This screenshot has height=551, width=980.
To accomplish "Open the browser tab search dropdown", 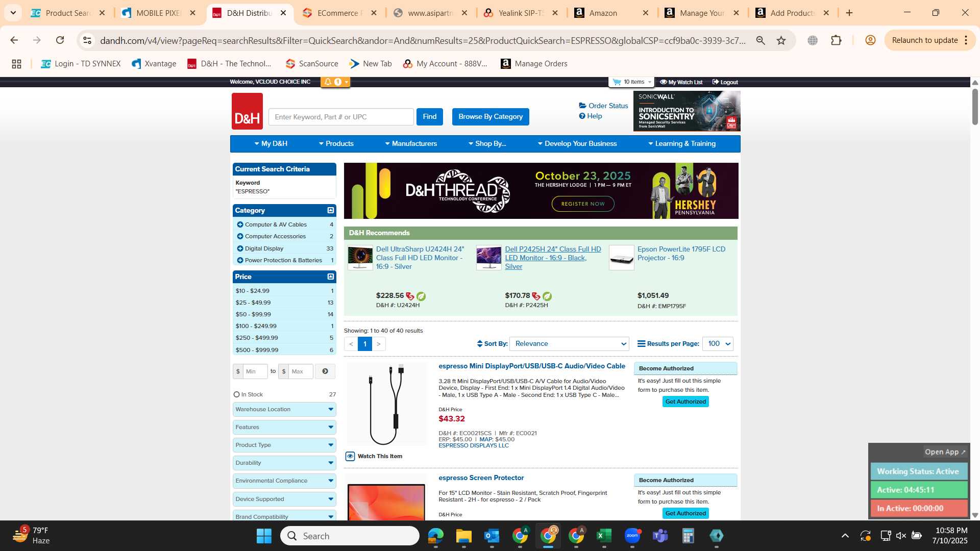I will [x=13, y=13].
